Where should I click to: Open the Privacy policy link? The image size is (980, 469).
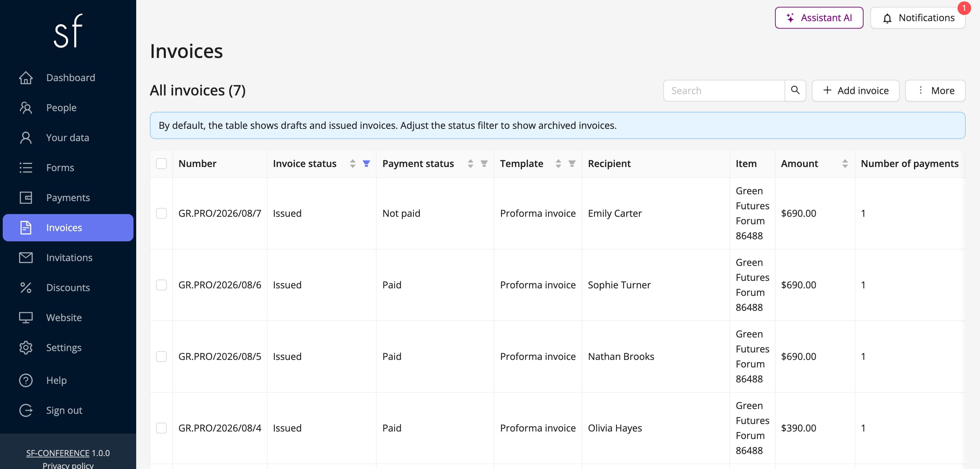[x=68, y=465]
